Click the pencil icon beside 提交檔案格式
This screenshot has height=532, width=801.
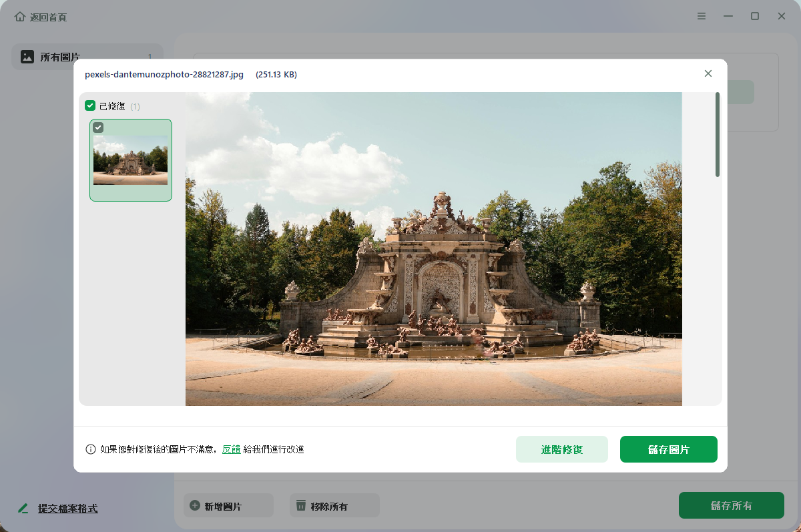[x=24, y=509]
